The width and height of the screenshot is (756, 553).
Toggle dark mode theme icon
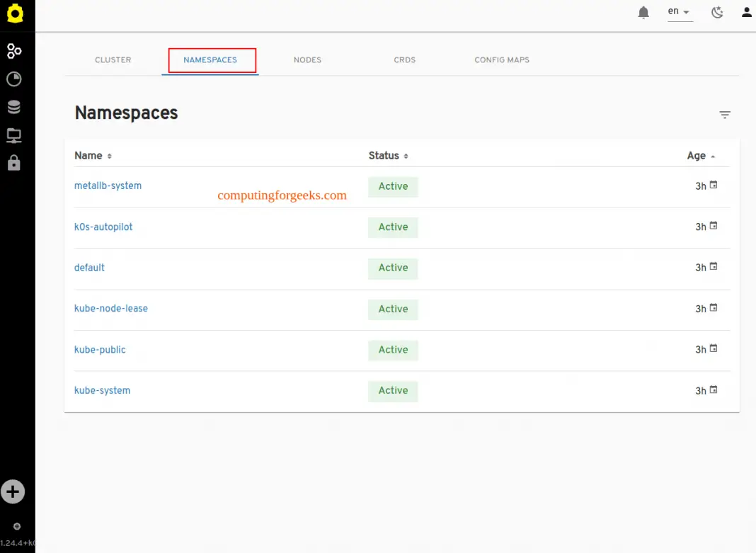[717, 12]
